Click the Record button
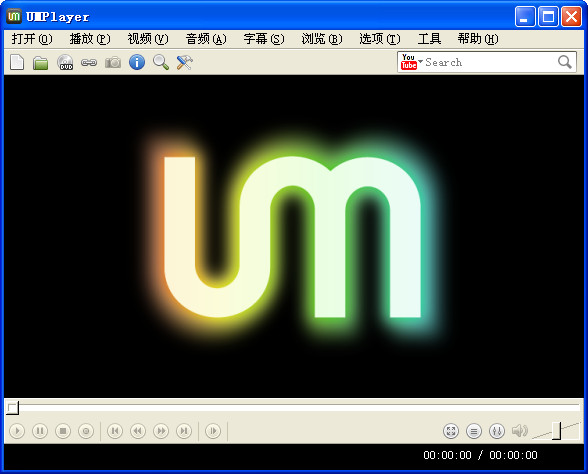This screenshot has width=588, height=474. 86,431
